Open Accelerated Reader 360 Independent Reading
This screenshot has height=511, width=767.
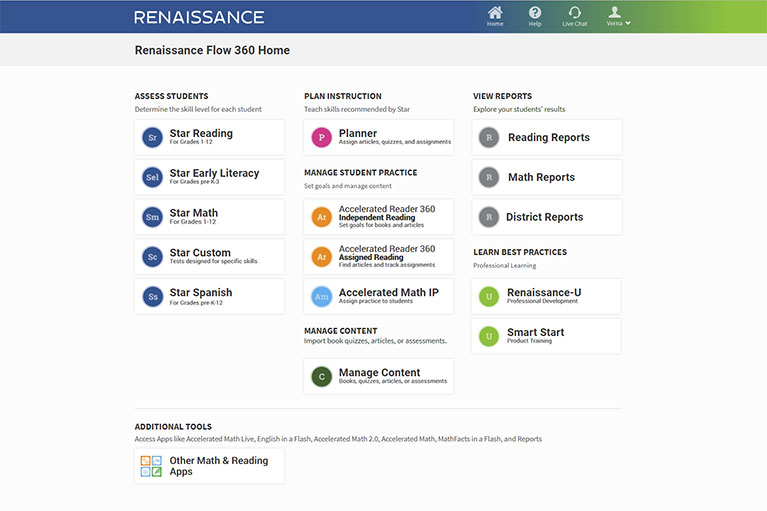tap(379, 217)
